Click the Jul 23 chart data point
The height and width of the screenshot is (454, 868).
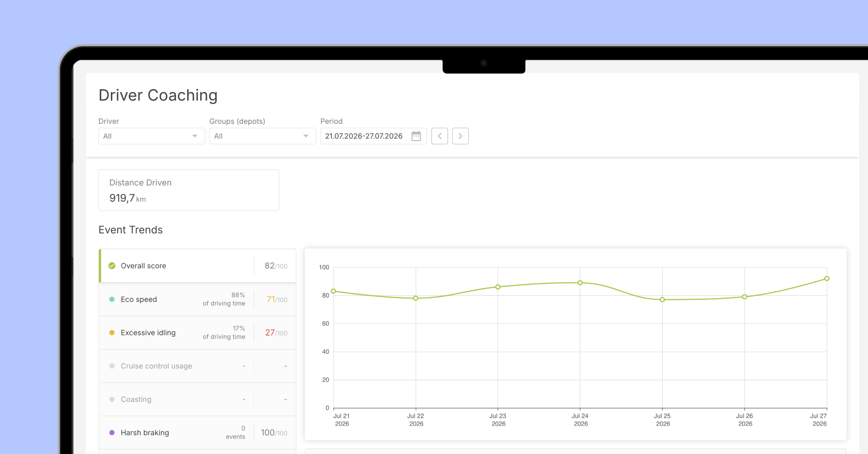pos(498,287)
